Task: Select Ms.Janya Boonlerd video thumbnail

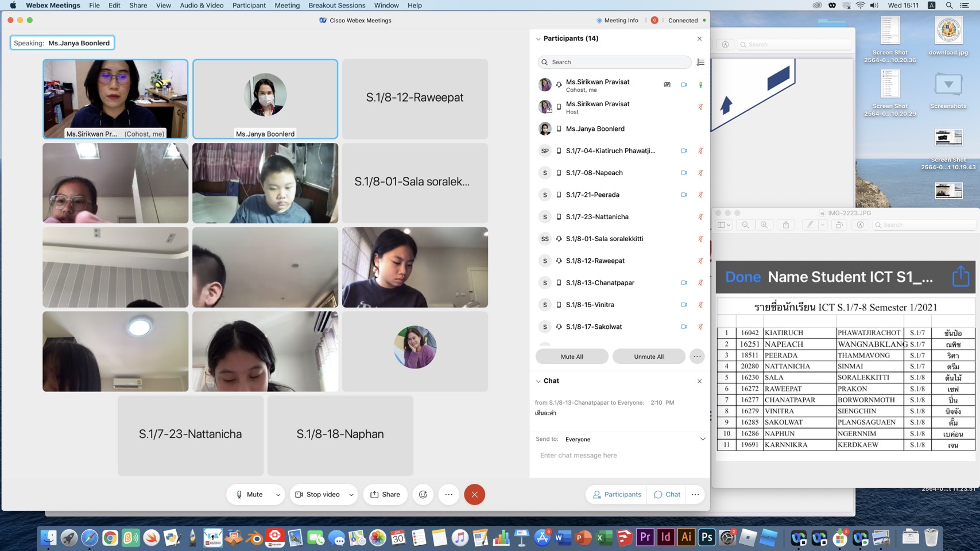Action: [x=265, y=99]
